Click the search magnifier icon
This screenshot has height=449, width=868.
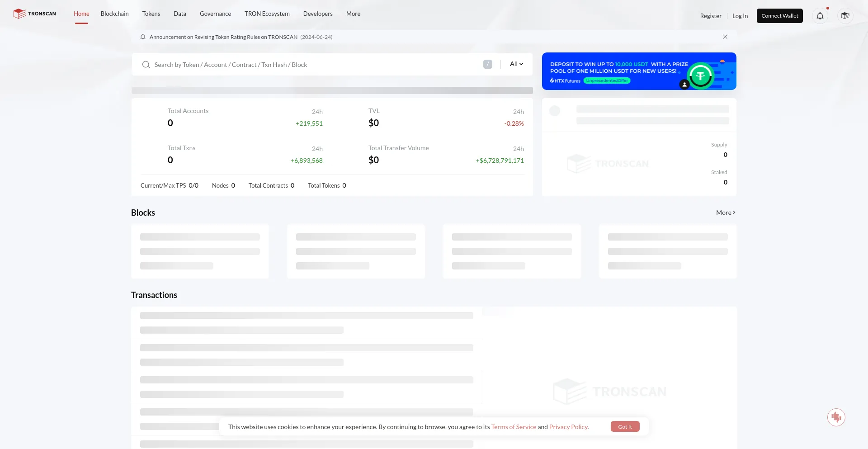(x=146, y=65)
